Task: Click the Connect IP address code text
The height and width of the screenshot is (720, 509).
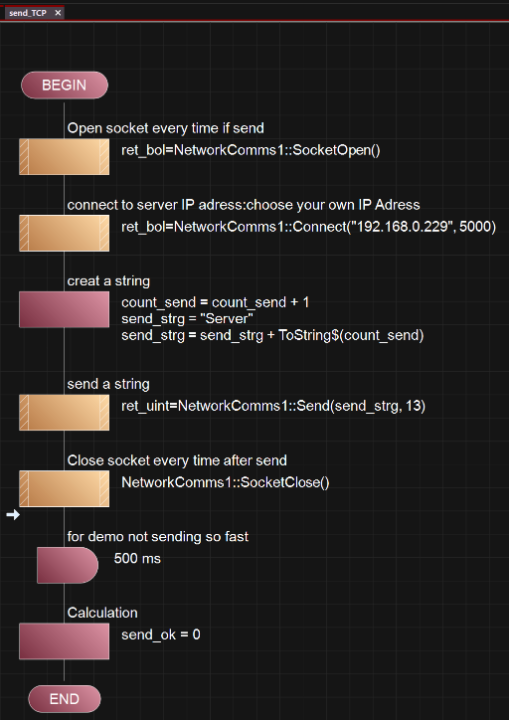Action: (309, 227)
